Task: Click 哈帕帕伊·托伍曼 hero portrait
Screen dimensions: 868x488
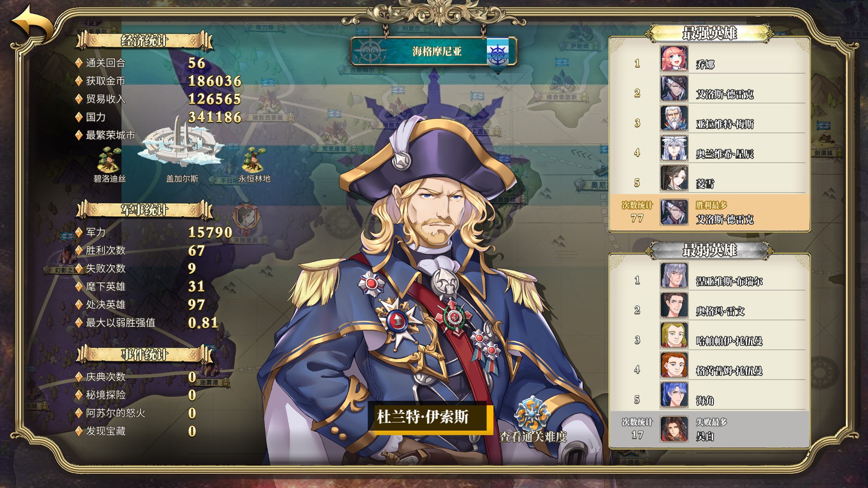Action: point(674,335)
